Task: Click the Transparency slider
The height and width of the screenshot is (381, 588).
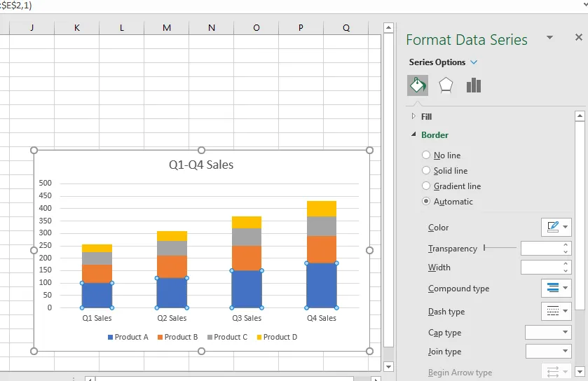Action: [x=500, y=248]
